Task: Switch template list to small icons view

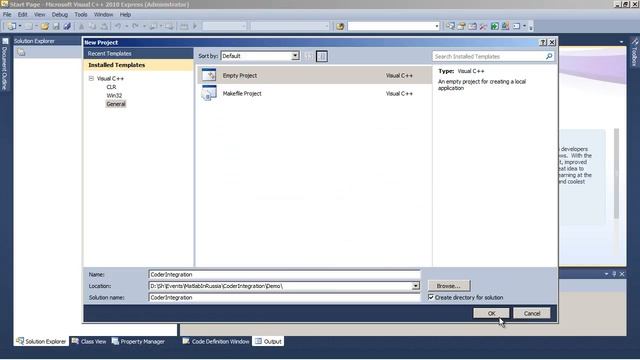Action: pyautogui.click(x=309, y=56)
